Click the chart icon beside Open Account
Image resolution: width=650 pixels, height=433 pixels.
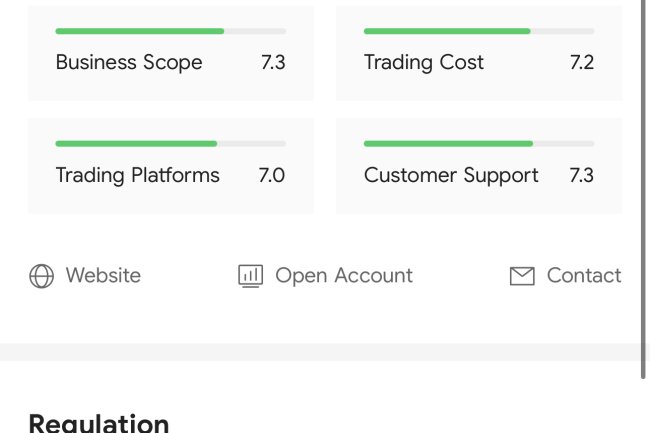coord(250,276)
